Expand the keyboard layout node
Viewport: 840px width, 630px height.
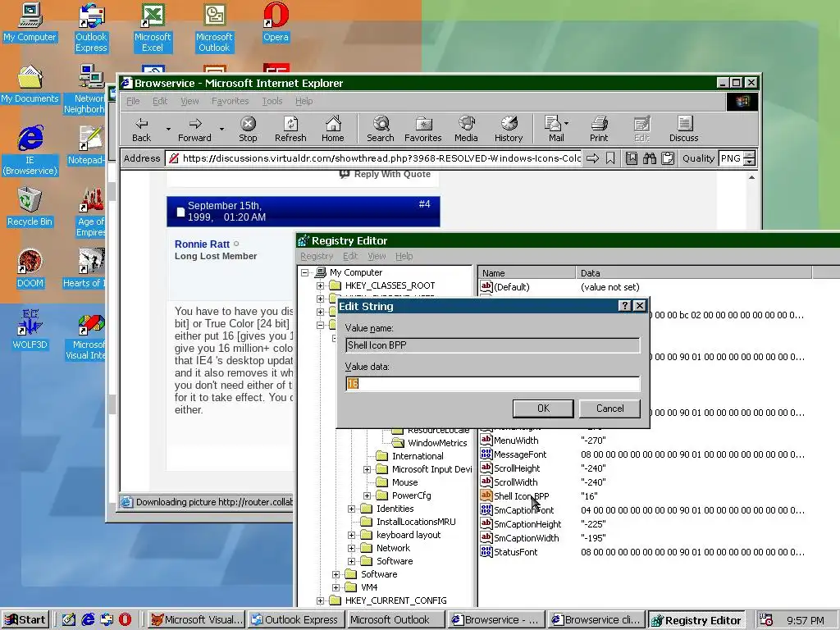(x=351, y=535)
